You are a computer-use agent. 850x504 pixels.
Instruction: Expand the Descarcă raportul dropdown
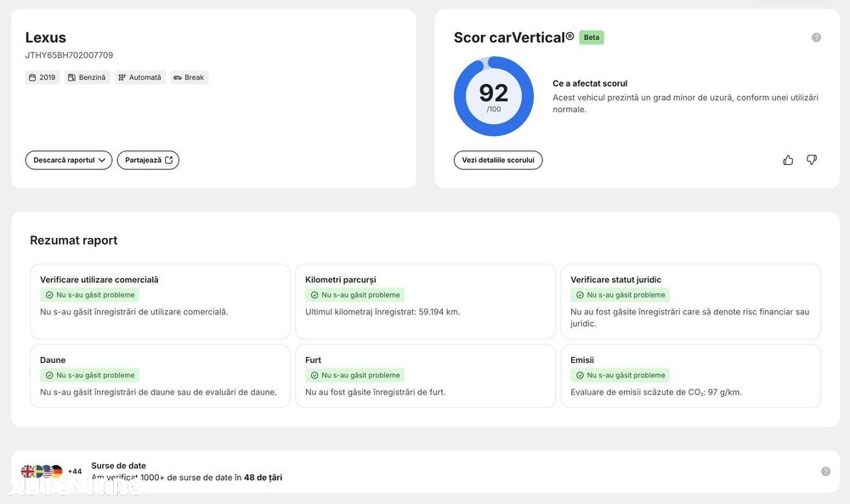(x=69, y=160)
